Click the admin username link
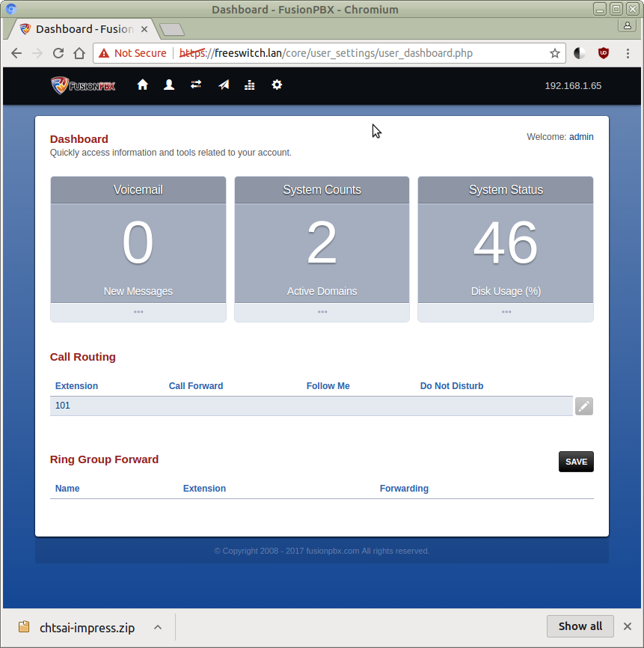 [581, 137]
